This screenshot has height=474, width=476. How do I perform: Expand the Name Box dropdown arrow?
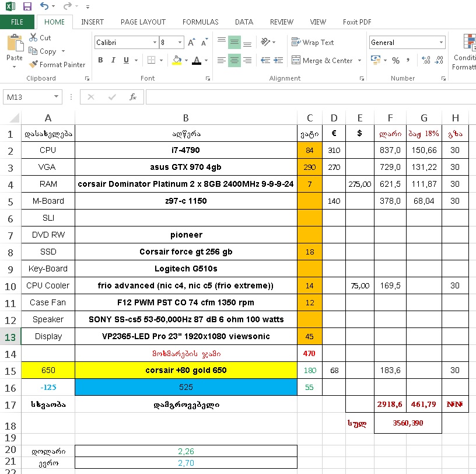(56, 97)
